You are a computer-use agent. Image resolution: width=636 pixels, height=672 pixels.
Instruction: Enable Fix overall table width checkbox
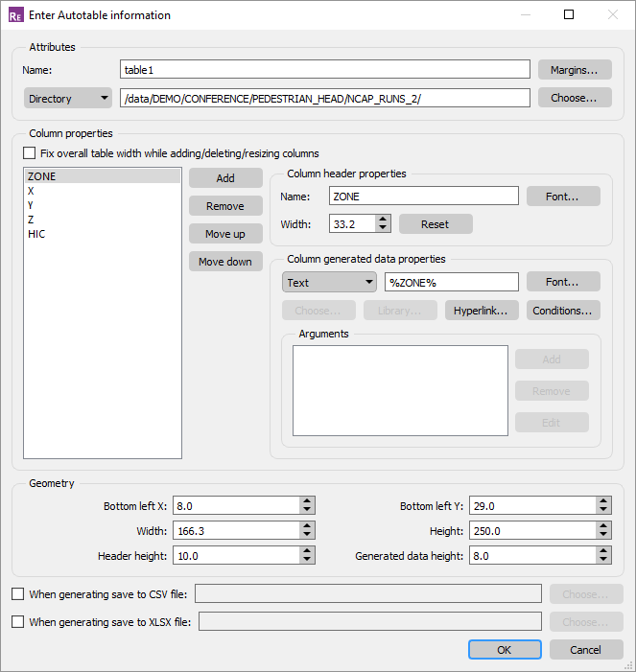point(29,153)
